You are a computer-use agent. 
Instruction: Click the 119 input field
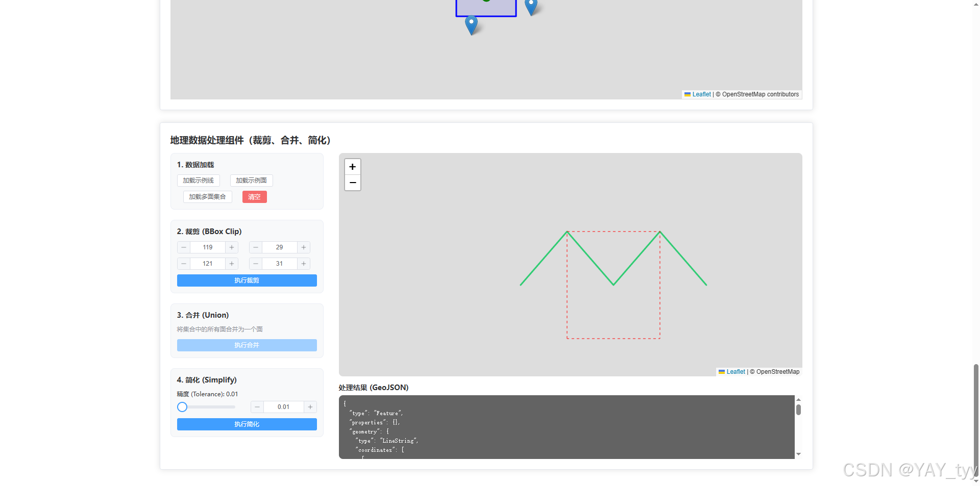coord(208,247)
